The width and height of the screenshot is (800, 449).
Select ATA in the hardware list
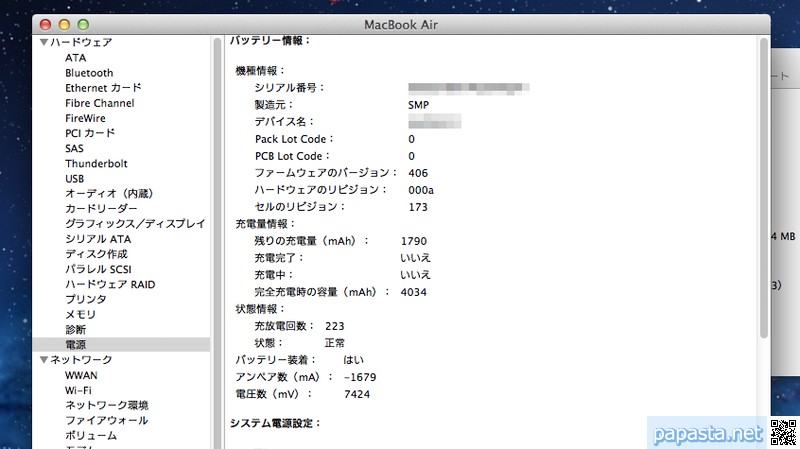(x=76, y=58)
